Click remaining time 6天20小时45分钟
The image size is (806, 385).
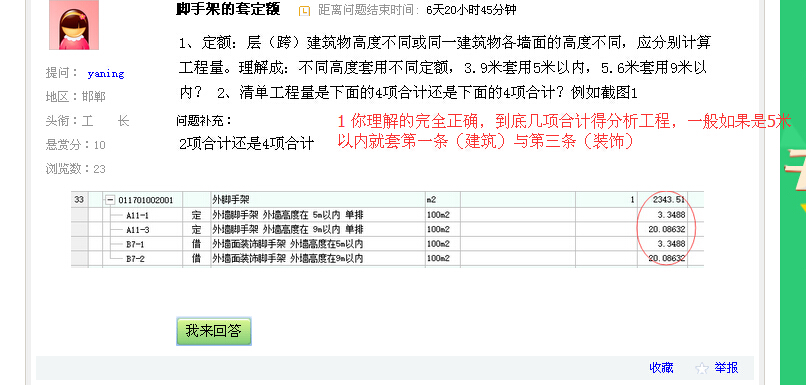(471, 10)
